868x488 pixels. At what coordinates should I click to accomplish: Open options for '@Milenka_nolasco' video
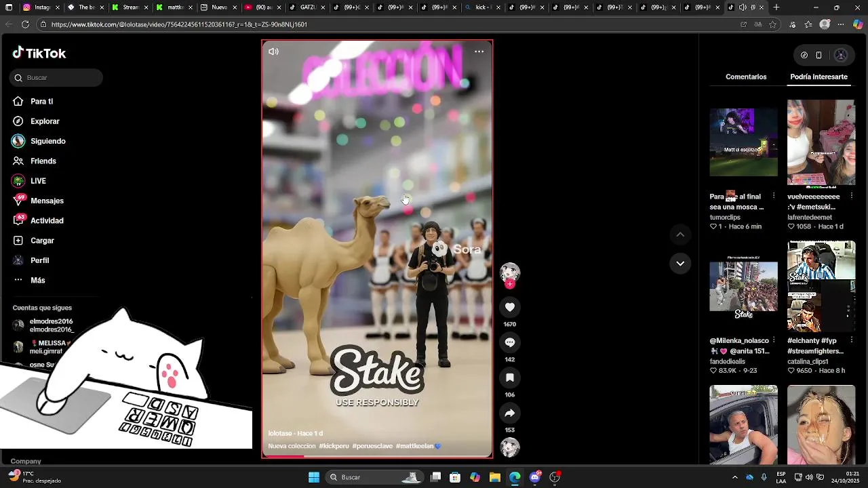tap(774, 340)
